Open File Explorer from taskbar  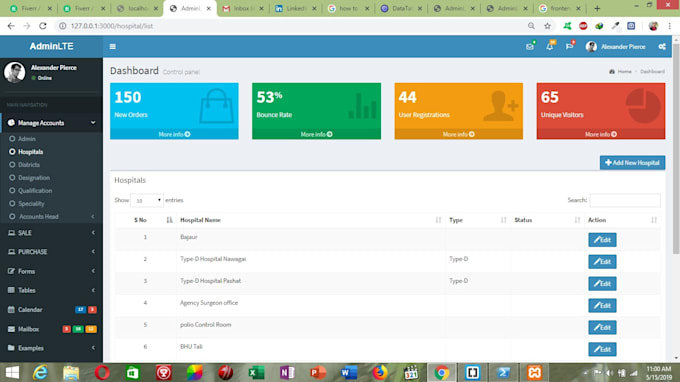click(71, 372)
